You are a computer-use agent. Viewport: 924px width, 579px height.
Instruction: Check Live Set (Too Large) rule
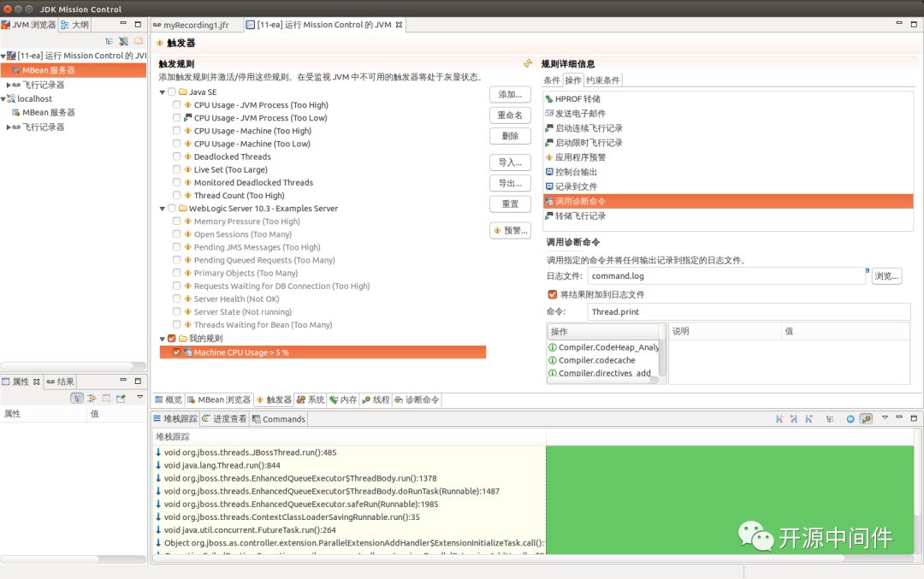177,169
